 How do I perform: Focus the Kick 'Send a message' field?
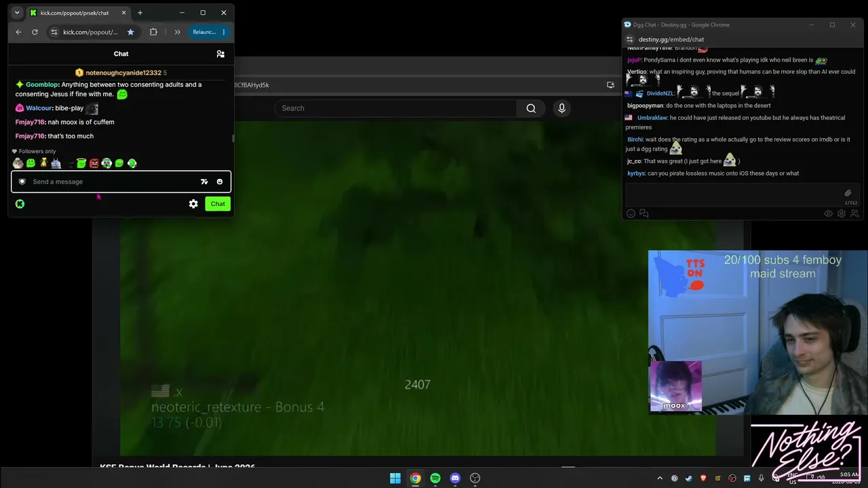121,182
